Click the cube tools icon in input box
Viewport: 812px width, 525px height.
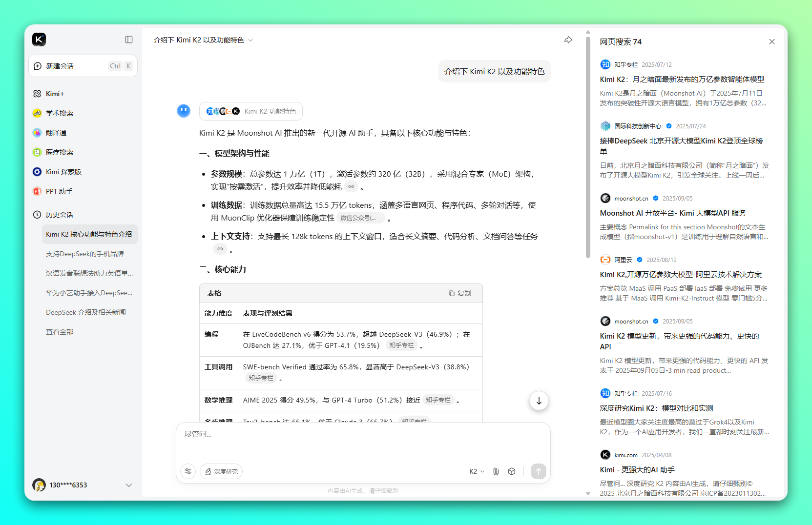512,471
